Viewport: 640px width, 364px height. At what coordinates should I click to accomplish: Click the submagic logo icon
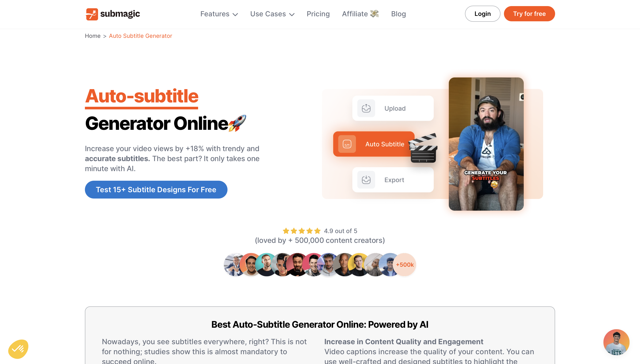click(x=92, y=14)
